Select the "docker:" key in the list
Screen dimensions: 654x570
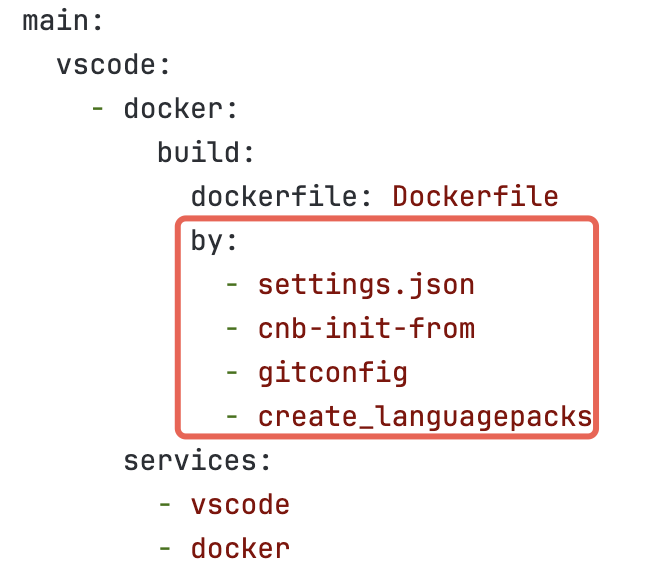[180, 109]
